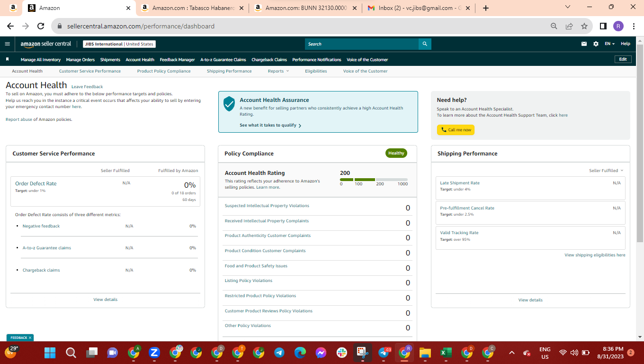Viewport: 644px width, 364px height.
Task: View details under Shipping Performance
Action: 530,300
